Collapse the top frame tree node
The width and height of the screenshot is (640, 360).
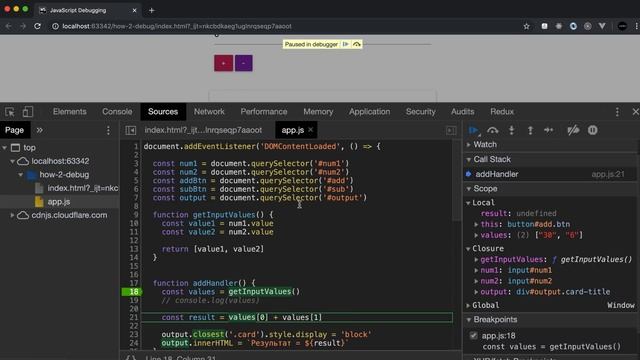[x=5, y=147]
